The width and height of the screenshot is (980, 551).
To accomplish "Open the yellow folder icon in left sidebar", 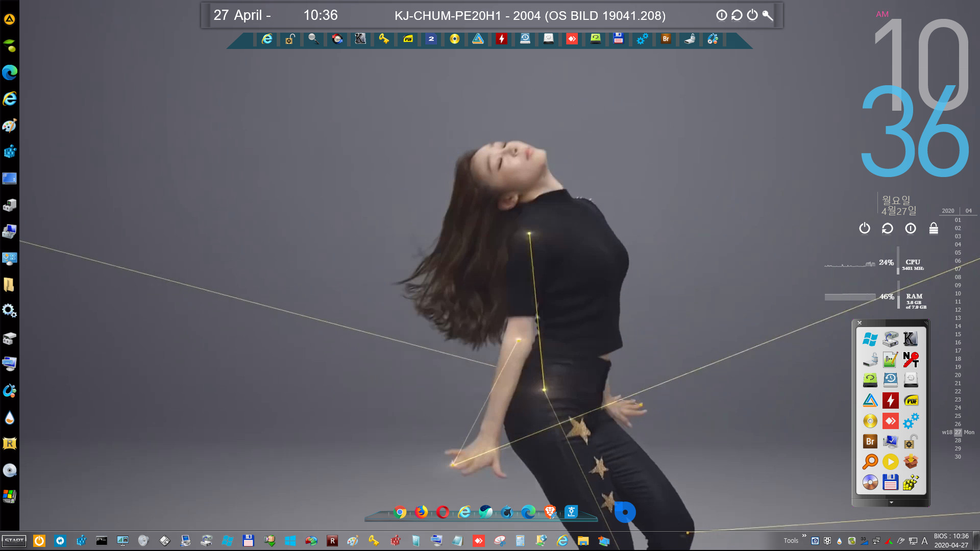I will point(10,285).
